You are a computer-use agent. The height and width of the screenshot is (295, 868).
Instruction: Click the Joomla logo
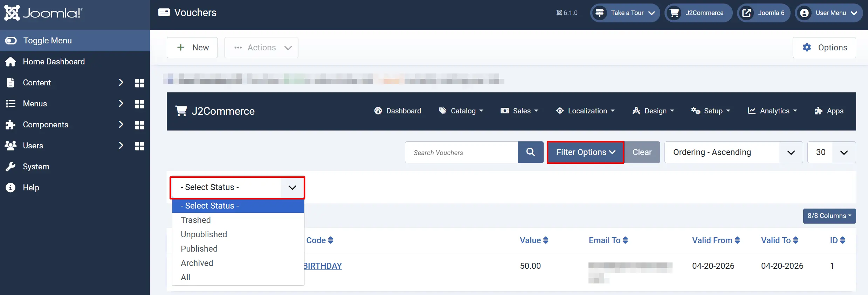tap(43, 13)
